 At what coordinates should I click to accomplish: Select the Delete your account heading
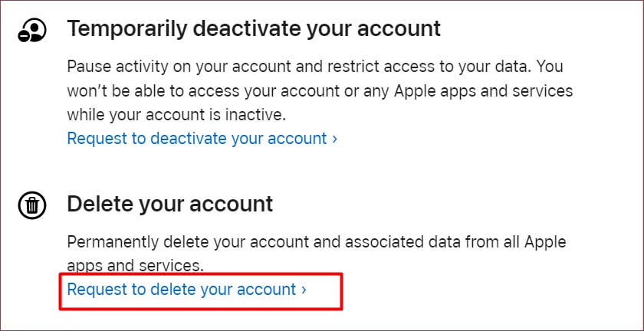pyautogui.click(x=170, y=204)
